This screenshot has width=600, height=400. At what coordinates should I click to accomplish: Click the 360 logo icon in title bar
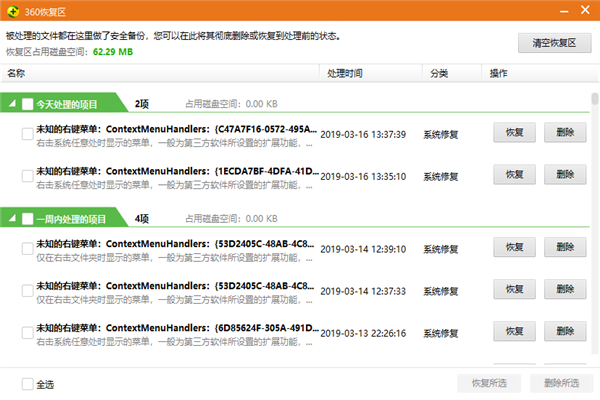13,11
